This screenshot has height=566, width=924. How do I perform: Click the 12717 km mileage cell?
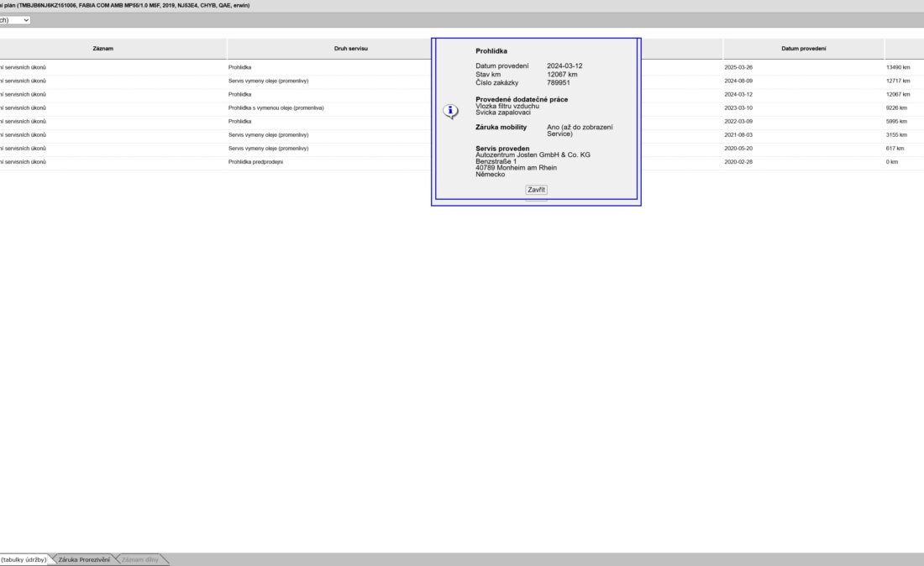(x=897, y=81)
